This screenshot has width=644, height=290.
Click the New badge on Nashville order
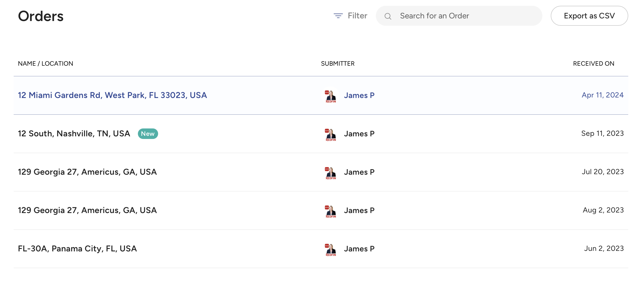coord(148,134)
